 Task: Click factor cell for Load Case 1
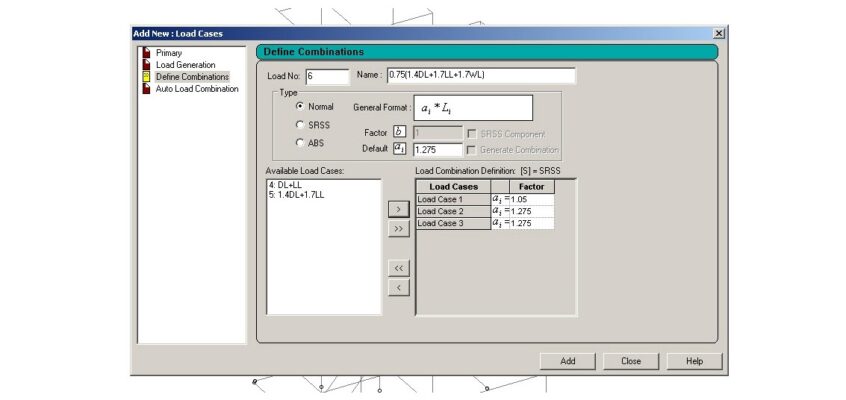pyautogui.click(x=531, y=199)
